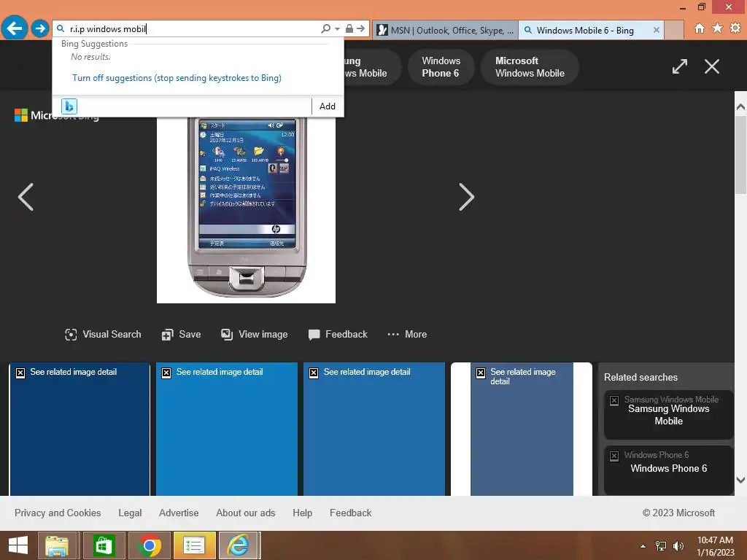Open Windows Phone 6 related search card
The height and width of the screenshot is (560, 747).
coord(668,470)
